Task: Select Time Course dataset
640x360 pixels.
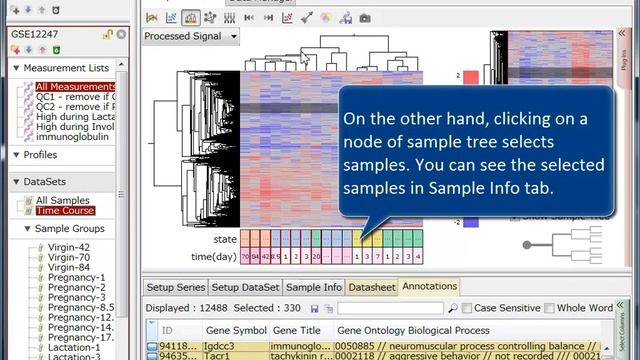Action: tap(65, 211)
